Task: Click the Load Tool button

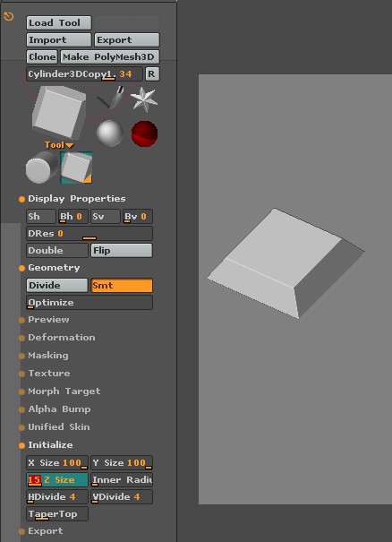Action: point(59,22)
